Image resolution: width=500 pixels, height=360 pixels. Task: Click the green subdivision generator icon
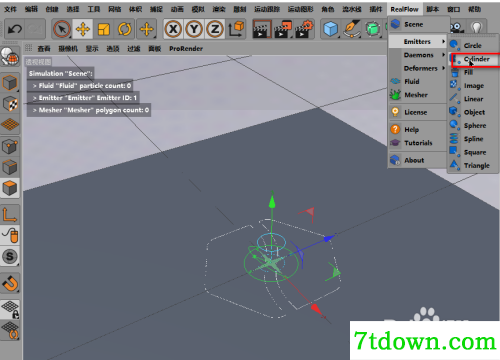[373, 29]
